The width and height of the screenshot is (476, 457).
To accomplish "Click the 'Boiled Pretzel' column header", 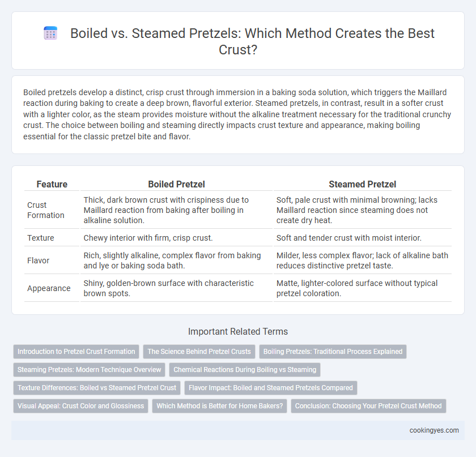I will pyautogui.click(x=176, y=184).
